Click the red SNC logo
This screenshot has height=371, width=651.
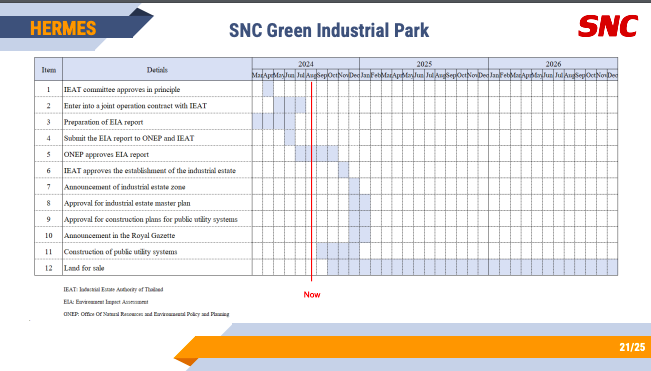[x=608, y=26]
